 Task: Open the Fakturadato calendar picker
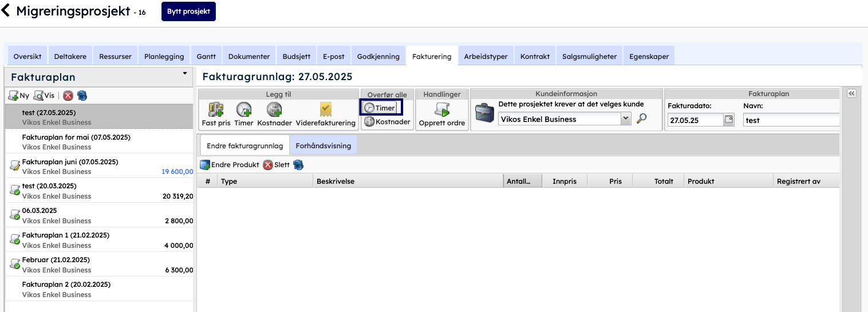pyautogui.click(x=728, y=120)
